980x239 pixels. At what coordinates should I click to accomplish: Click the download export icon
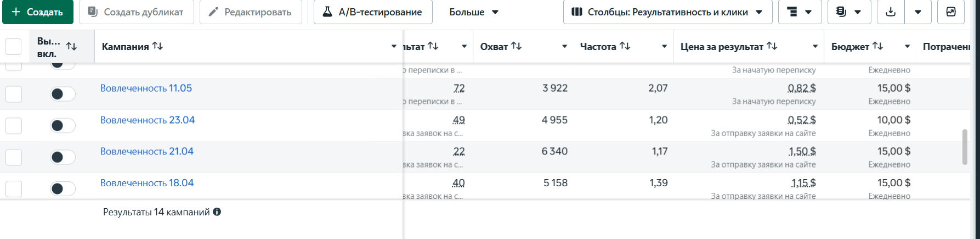[x=891, y=12]
